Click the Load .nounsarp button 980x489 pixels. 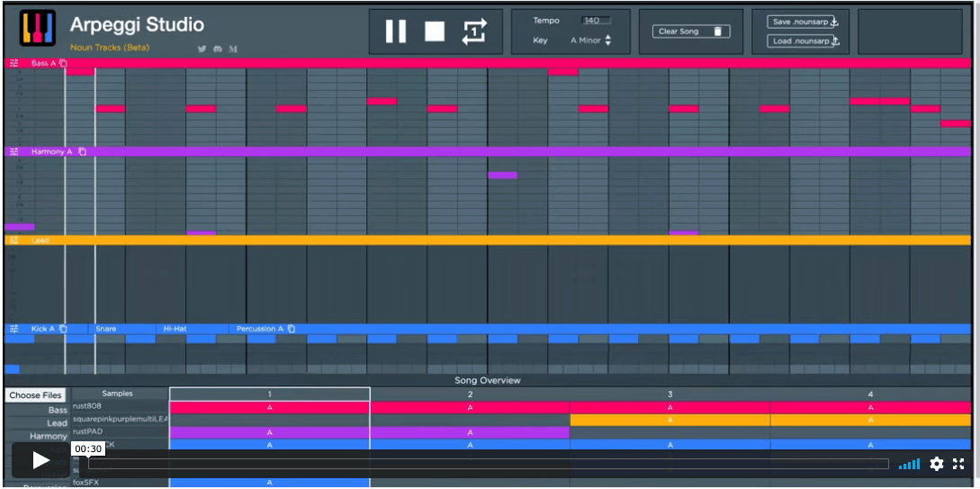804,41
